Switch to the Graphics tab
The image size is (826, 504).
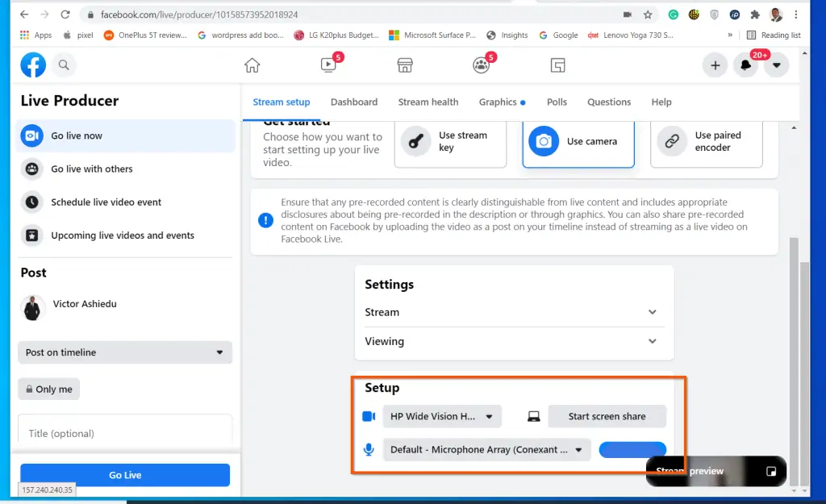click(x=502, y=102)
